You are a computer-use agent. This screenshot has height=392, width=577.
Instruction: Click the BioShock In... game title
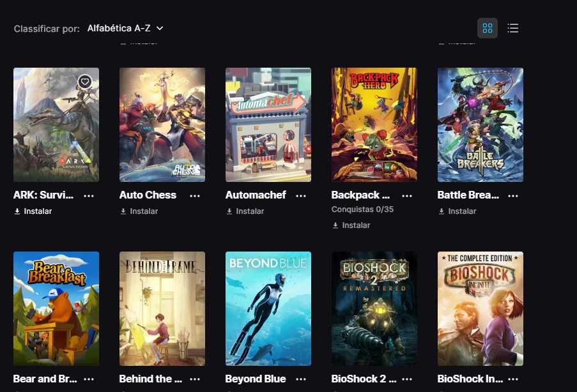coord(470,379)
